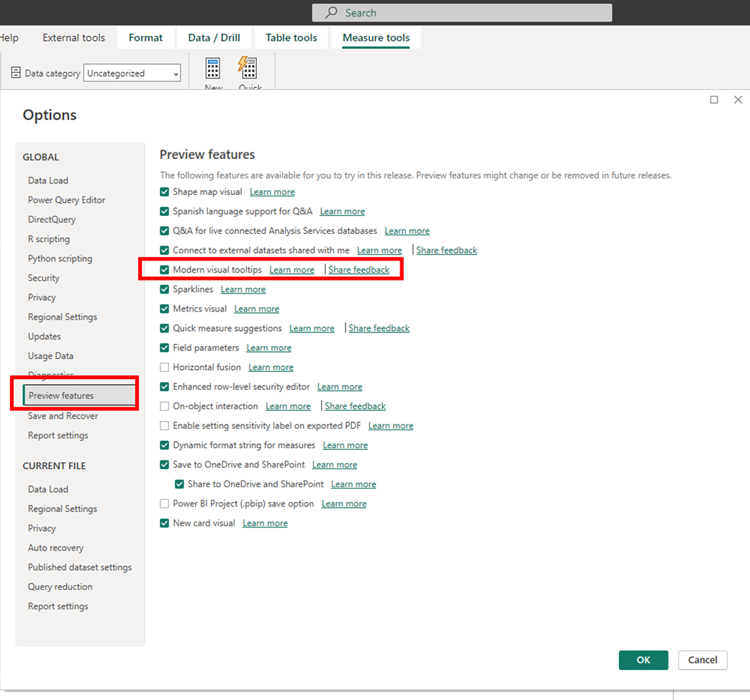Enable Horizontal fusion checkbox
Screen dimensions: 750x700
(165, 367)
